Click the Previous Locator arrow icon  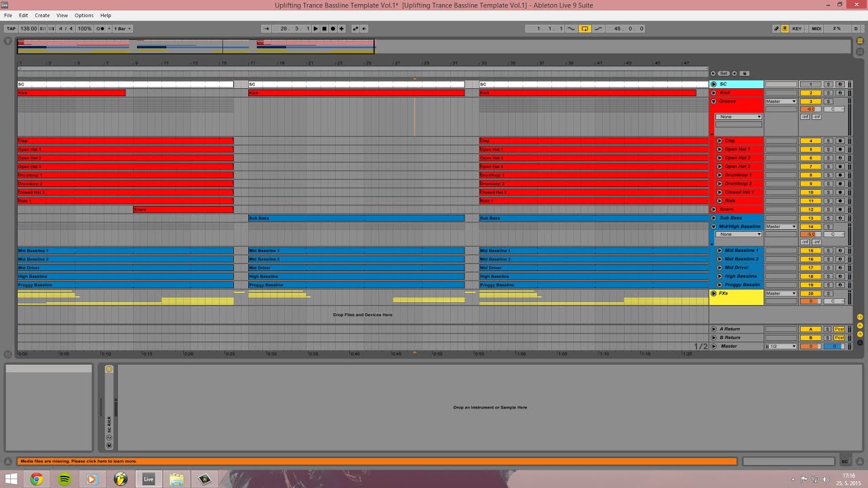(x=713, y=73)
